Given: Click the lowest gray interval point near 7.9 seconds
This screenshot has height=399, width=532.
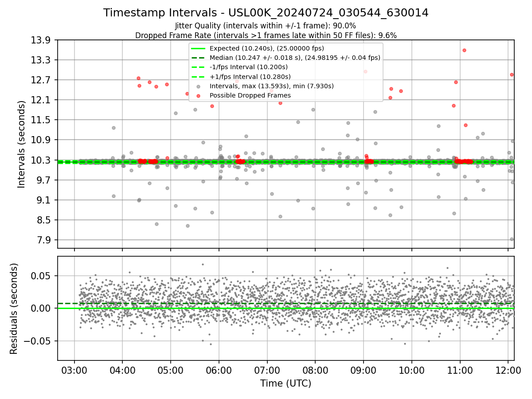Looking at the screenshot, I should coord(512,239).
